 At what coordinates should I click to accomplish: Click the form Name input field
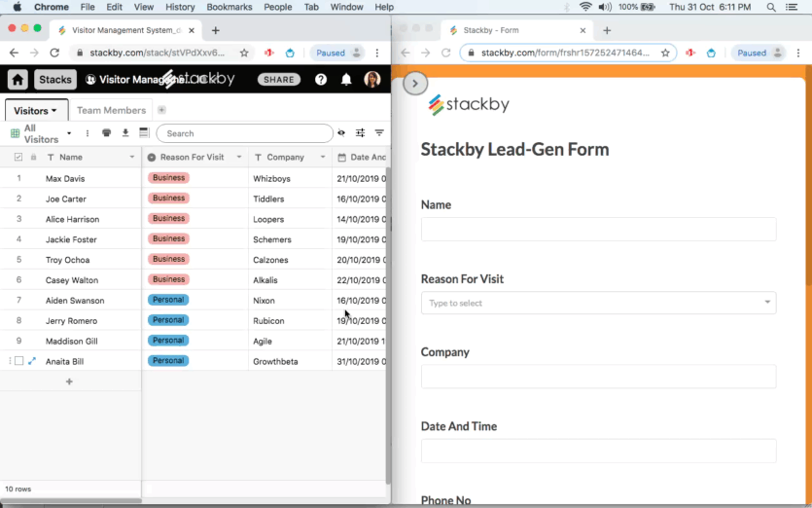(x=599, y=229)
